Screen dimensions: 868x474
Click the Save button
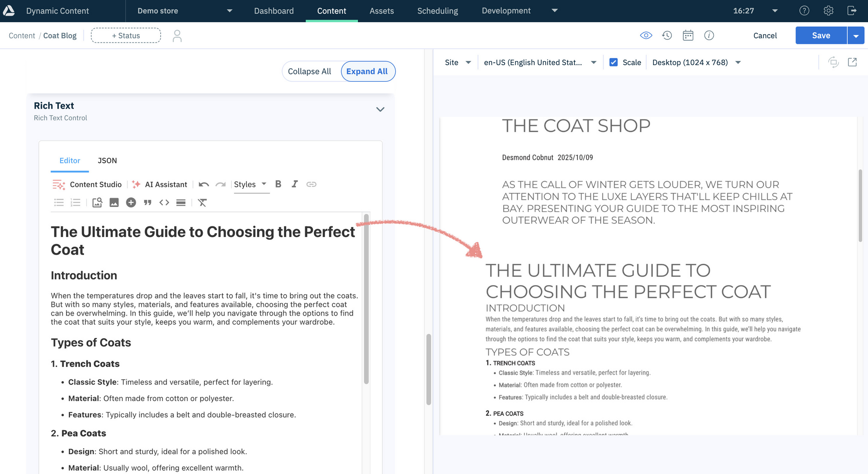click(x=821, y=36)
